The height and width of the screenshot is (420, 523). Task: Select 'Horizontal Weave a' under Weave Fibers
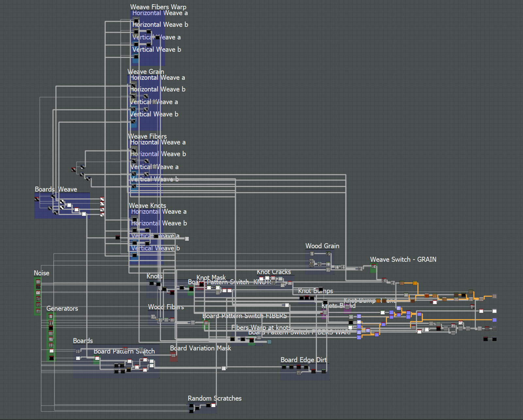click(158, 143)
